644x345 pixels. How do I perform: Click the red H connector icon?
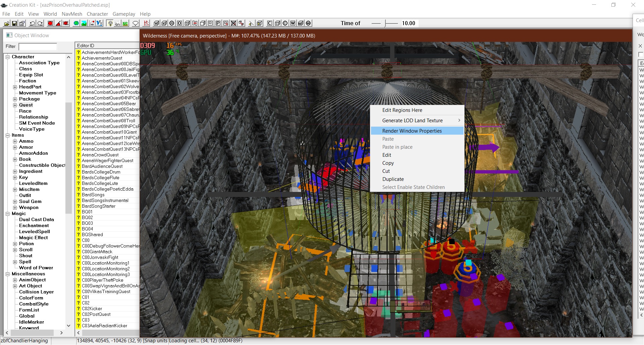pyautogui.click(x=195, y=23)
